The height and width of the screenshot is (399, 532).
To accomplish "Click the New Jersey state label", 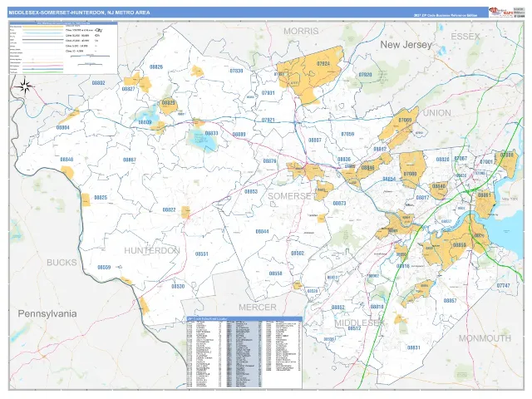I will (x=406, y=45).
